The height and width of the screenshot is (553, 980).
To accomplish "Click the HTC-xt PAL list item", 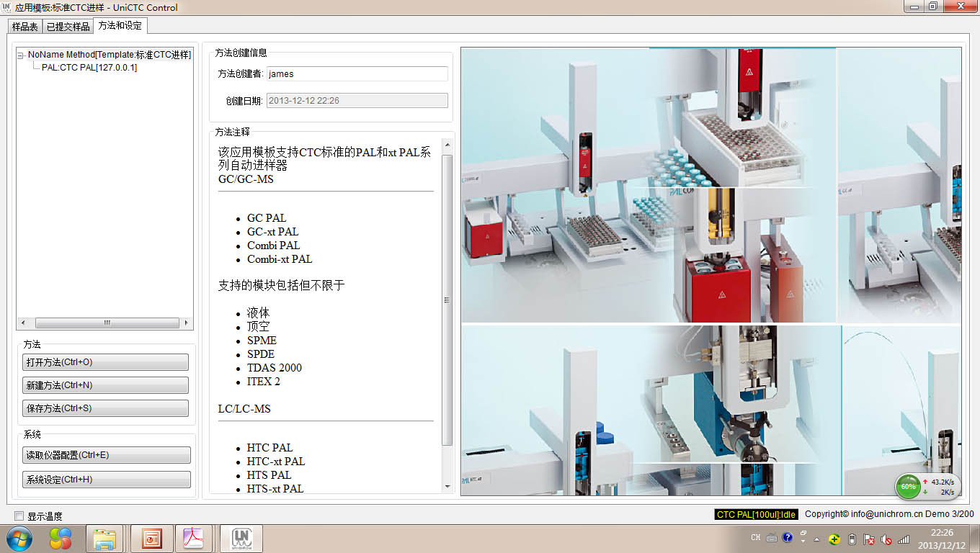I will [x=276, y=461].
